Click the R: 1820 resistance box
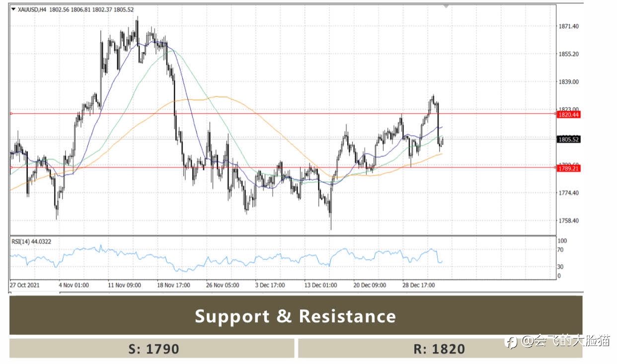Viewport: 617px width, 364px height. (440, 349)
